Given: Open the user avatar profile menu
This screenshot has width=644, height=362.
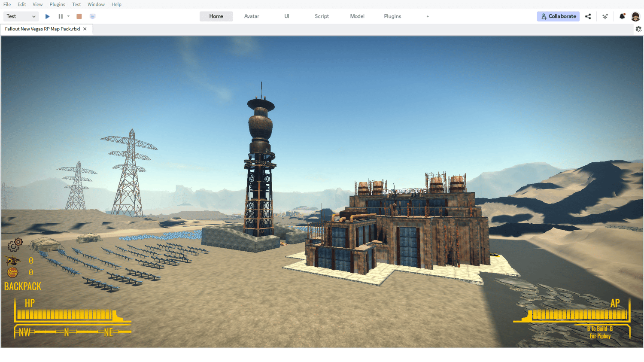Looking at the screenshot, I should pyautogui.click(x=636, y=17).
